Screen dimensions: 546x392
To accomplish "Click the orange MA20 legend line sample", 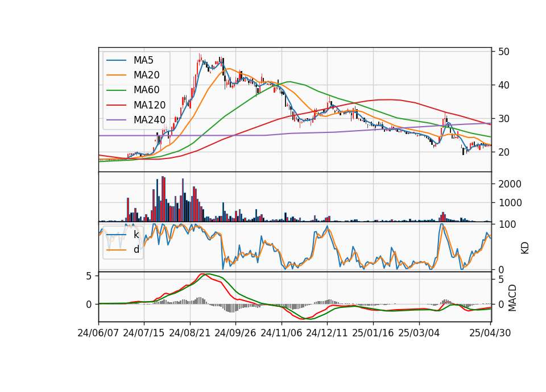I will (116, 75).
